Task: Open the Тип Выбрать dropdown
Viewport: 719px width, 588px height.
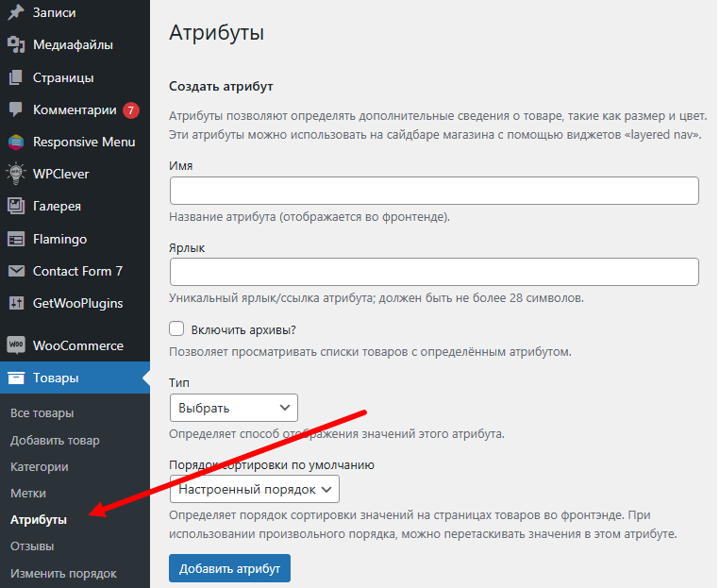Action: pyautogui.click(x=234, y=408)
